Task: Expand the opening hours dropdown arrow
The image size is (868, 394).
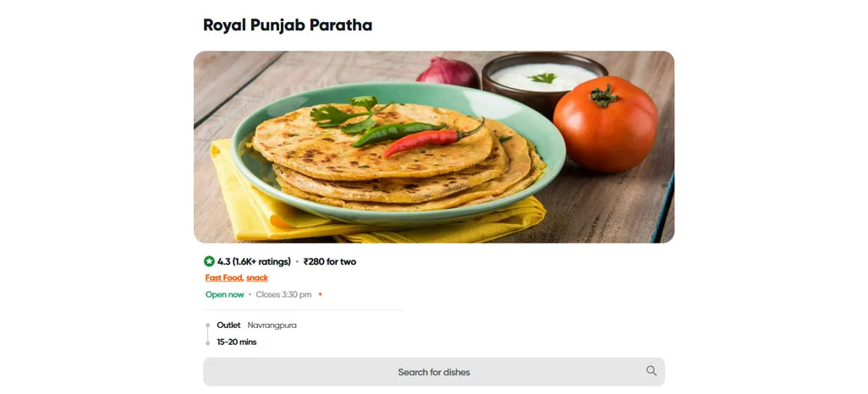Action: (320, 294)
